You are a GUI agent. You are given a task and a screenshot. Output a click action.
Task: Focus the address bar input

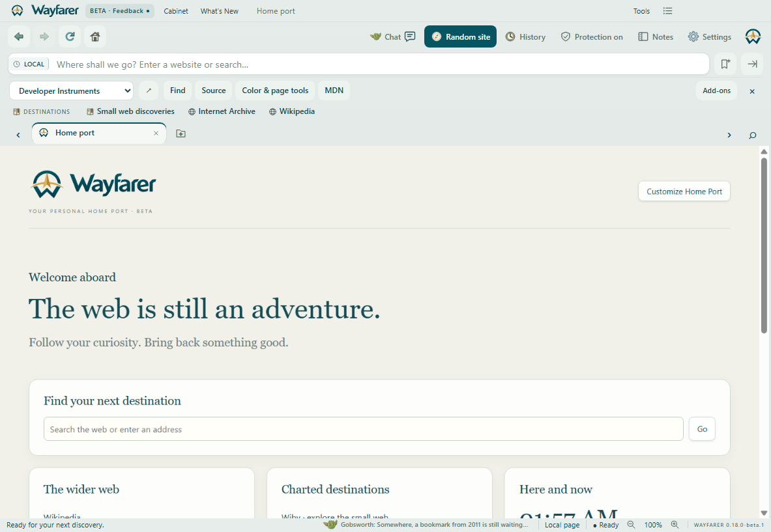coord(379,64)
